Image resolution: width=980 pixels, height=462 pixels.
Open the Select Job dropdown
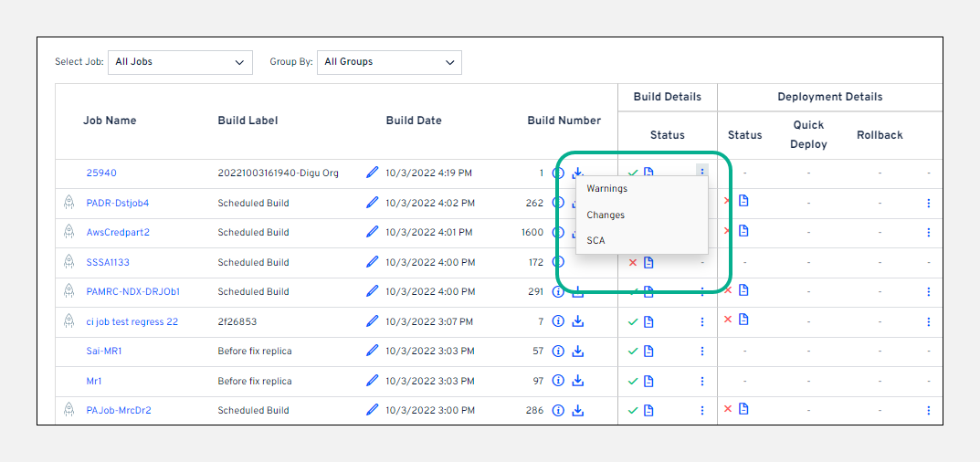pyautogui.click(x=180, y=62)
